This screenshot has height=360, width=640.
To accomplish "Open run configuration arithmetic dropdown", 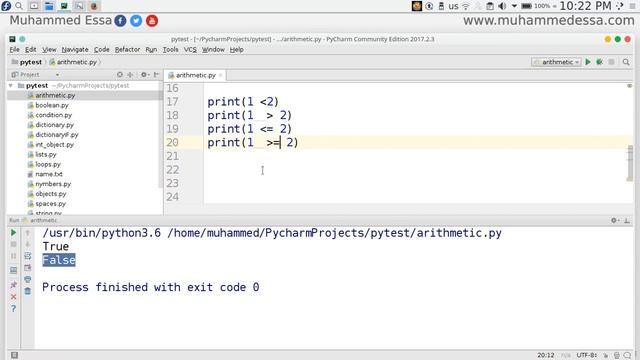I will click(556, 62).
